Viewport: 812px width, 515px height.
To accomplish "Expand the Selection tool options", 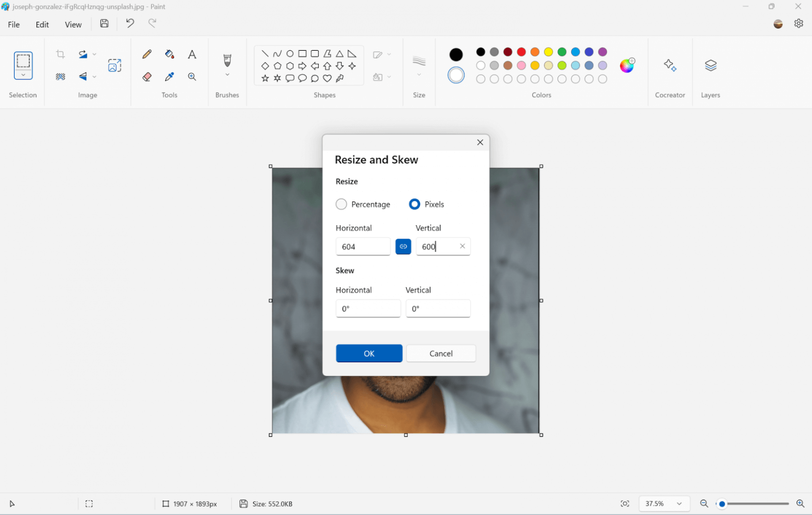I will coord(23,76).
